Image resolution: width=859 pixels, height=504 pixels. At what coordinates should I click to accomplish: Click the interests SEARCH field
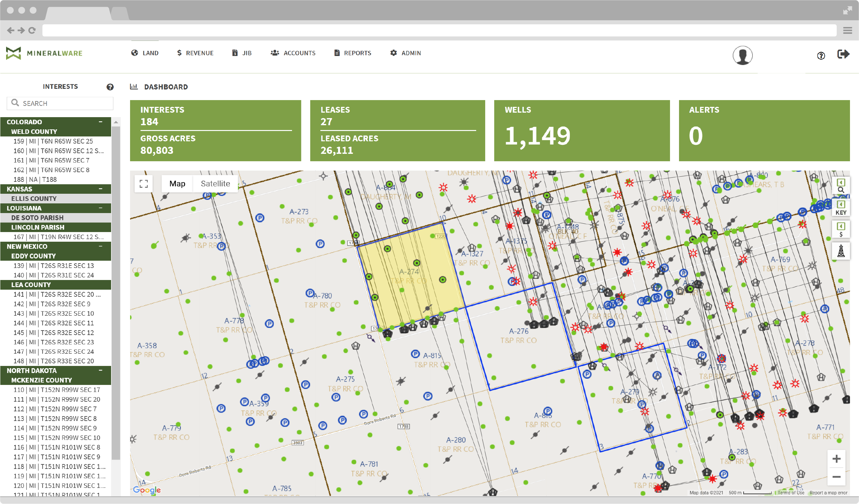coord(60,103)
